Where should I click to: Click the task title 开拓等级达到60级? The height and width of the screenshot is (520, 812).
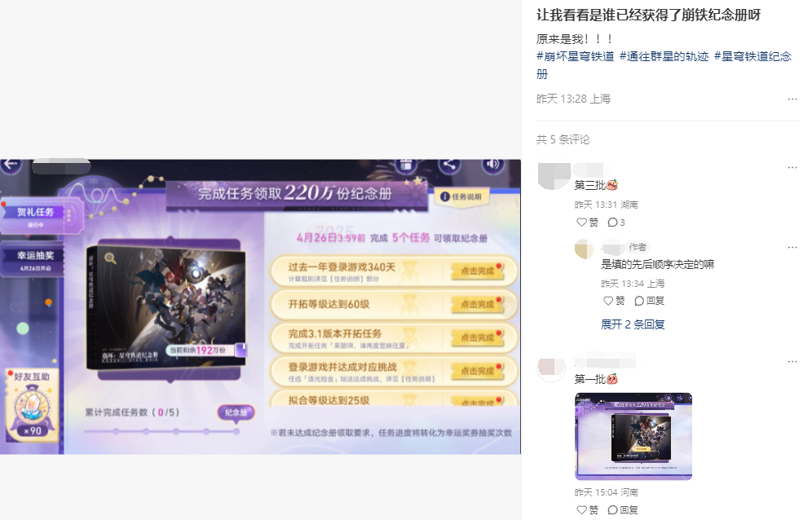point(329,304)
